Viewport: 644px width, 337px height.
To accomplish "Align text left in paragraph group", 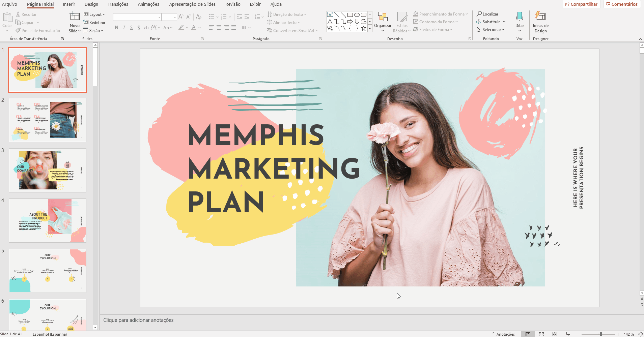I will [212, 28].
